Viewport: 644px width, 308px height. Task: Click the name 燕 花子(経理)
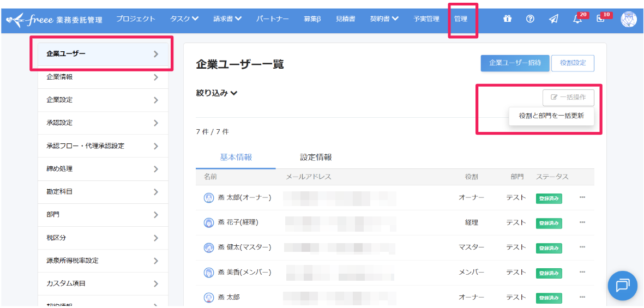click(x=238, y=222)
